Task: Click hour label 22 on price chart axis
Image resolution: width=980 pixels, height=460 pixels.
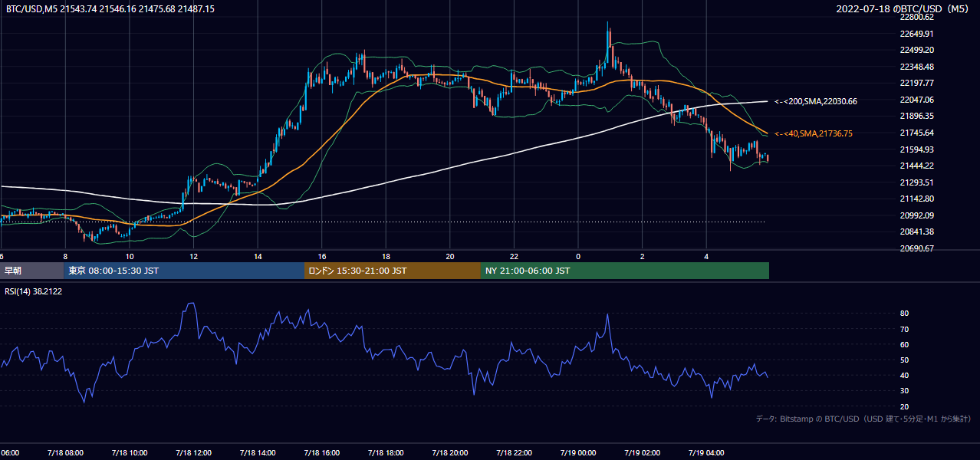Action: coord(515,256)
